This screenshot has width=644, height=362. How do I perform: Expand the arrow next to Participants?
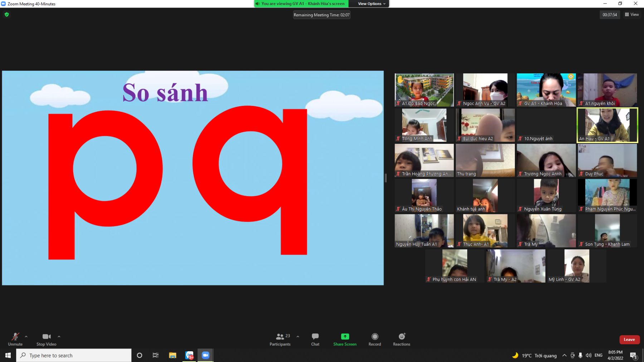(298, 337)
